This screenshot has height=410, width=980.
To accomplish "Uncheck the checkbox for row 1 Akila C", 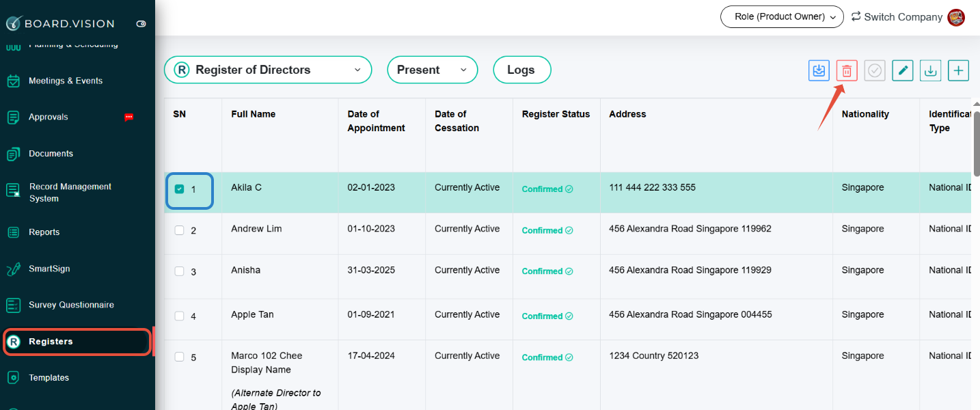I will 179,189.
